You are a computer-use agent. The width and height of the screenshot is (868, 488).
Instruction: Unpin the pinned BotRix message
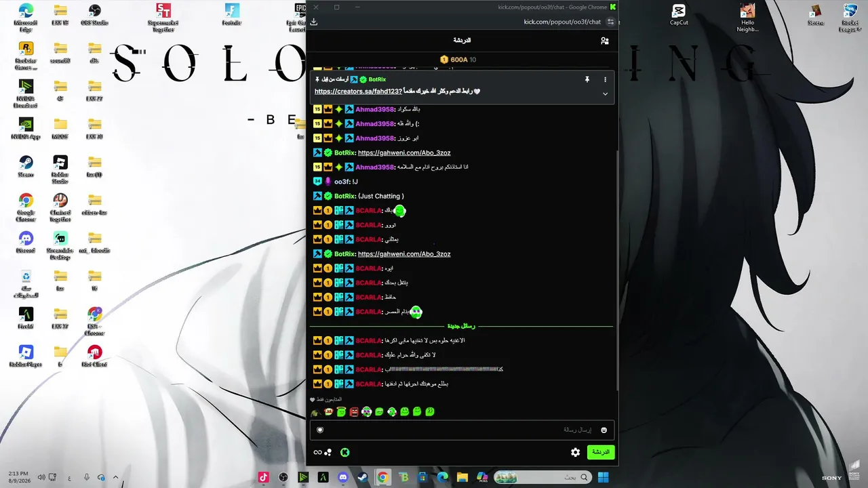pos(587,79)
